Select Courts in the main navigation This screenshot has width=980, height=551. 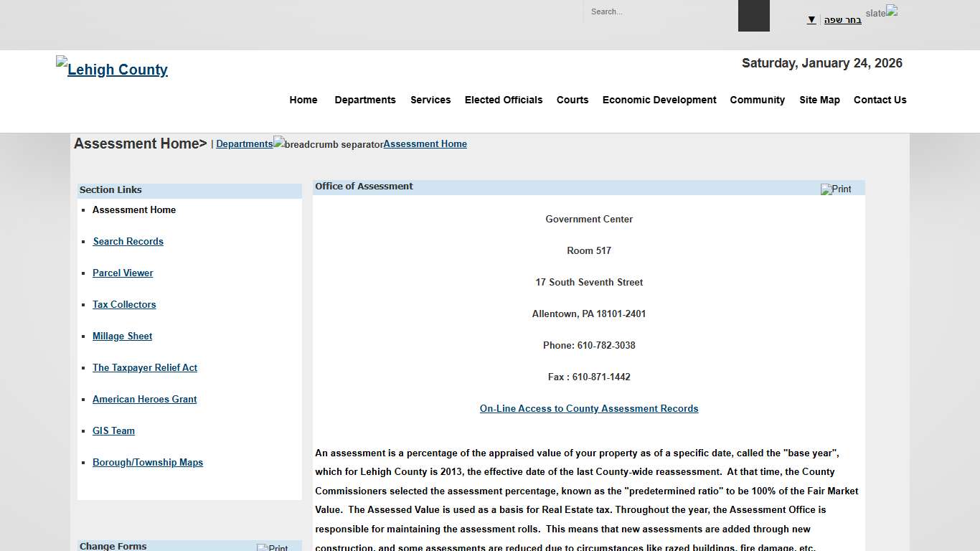tap(572, 100)
